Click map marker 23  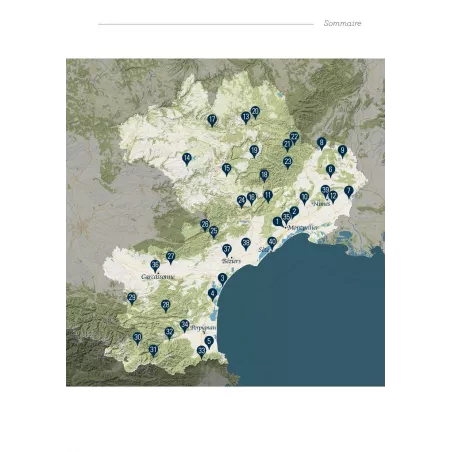pos(288,163)
